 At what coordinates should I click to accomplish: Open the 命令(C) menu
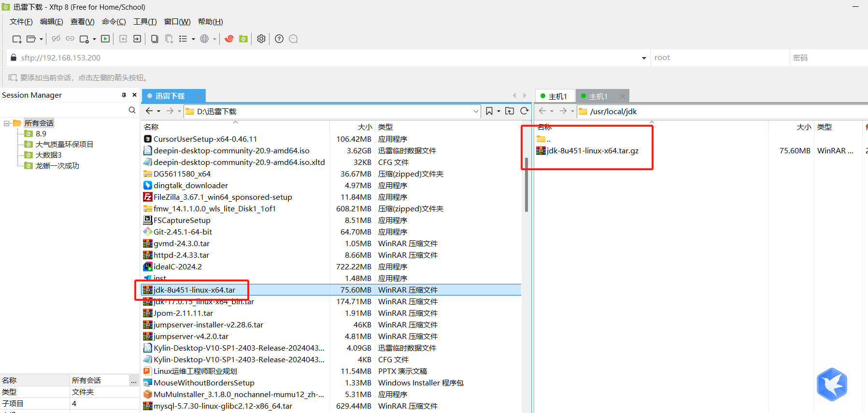(114, 22)
